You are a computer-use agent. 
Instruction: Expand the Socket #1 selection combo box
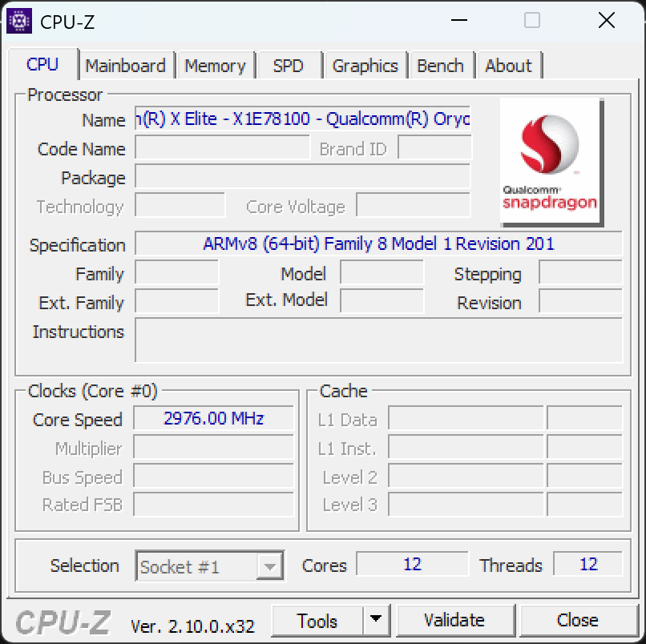[270, 566]
